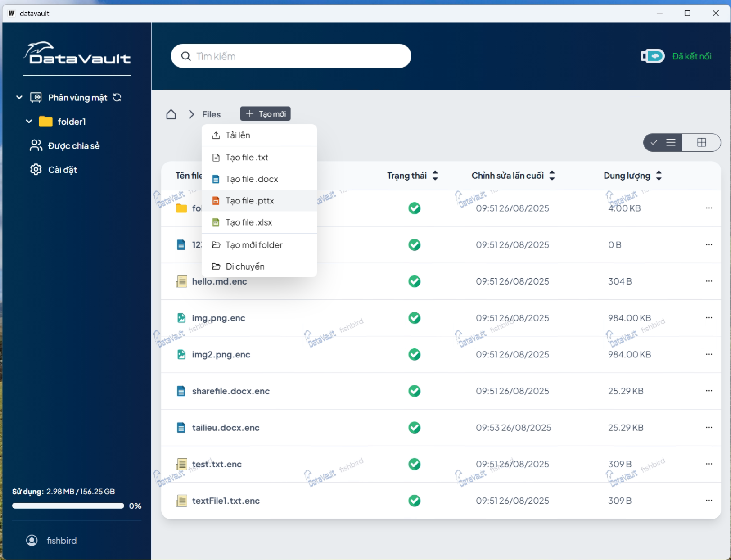
Task: Click the storage usage progress bar
Action: click(x=68, y=506)
